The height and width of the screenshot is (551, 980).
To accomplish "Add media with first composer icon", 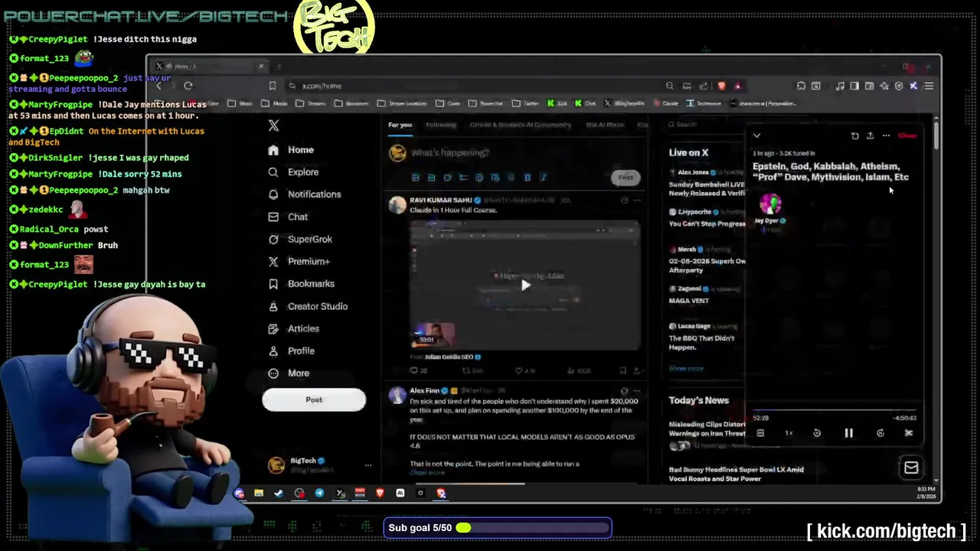I will coord(416,178).
